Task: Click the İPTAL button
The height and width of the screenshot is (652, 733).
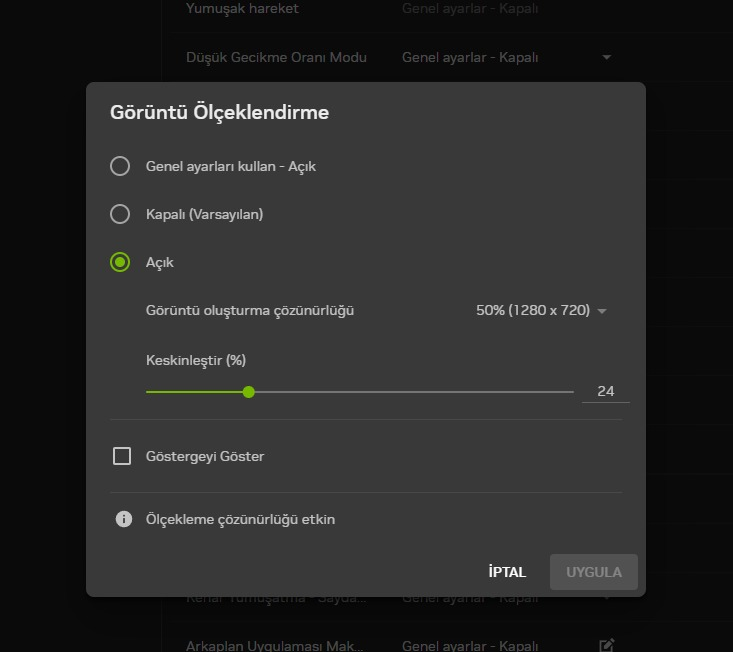Action: click(x=507, y=572)
